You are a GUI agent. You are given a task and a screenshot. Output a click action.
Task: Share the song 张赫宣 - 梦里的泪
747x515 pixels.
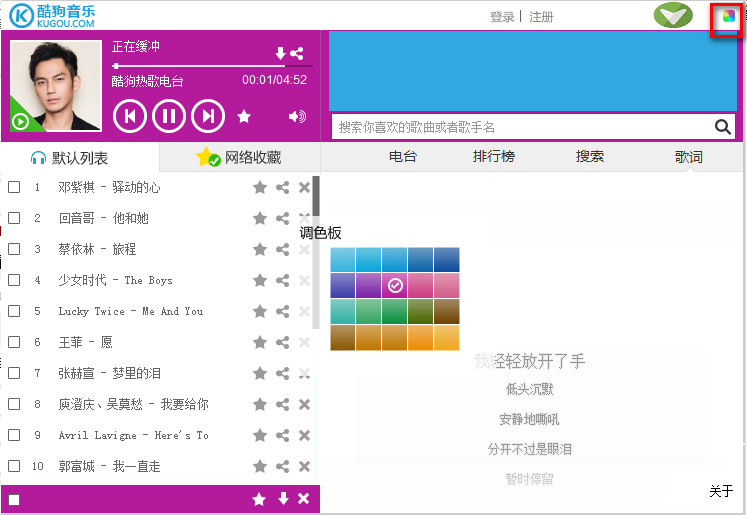tap(283, 373)
